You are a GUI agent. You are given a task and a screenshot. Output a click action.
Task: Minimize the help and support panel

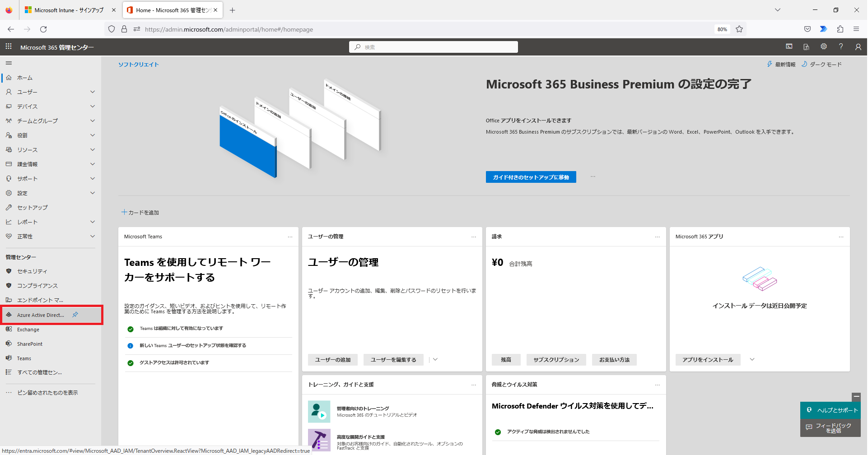(x=856, y=397)
